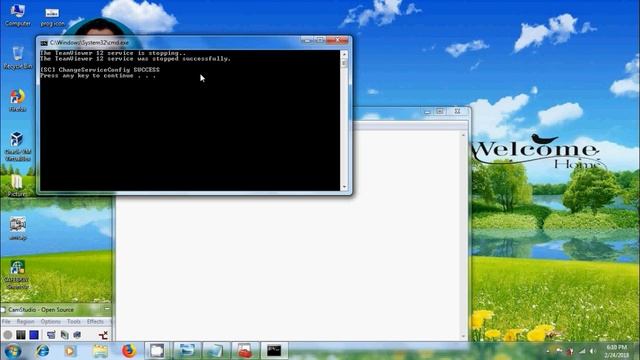Click 'service was stopped successfully' console line
Screen dimensions: 640x360
[x=136, y=59]
